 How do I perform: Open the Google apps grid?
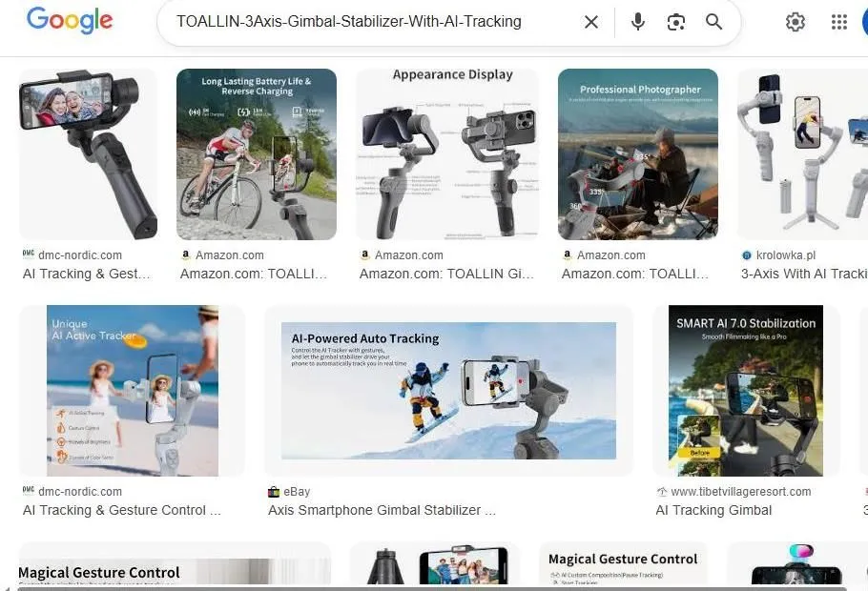pos(839,22)
